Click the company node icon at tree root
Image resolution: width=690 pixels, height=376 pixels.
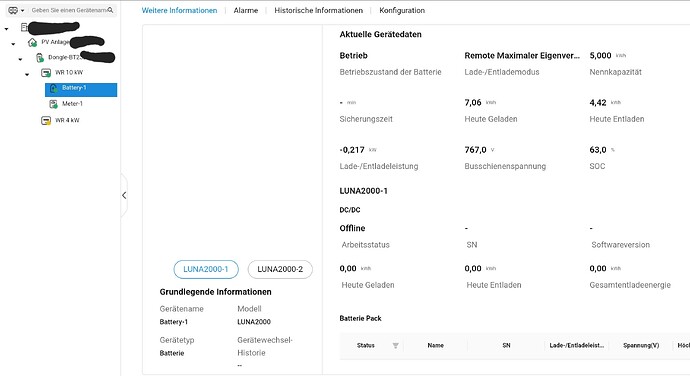coord(24,27)
